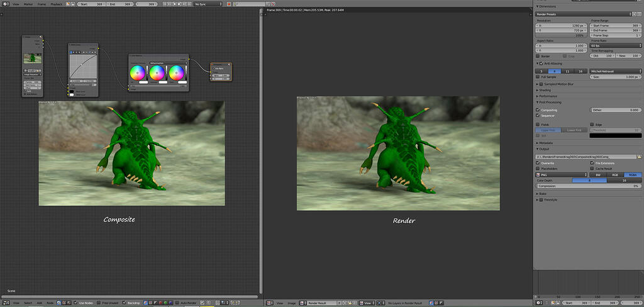This screenshot has height=307, width=644.
Task: Click the node editor type icon
Action: pos(4,303)
